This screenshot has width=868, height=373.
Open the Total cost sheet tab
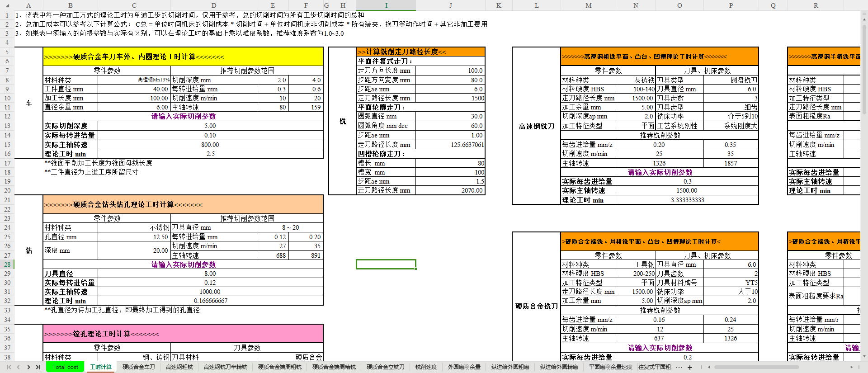[65, 367]
